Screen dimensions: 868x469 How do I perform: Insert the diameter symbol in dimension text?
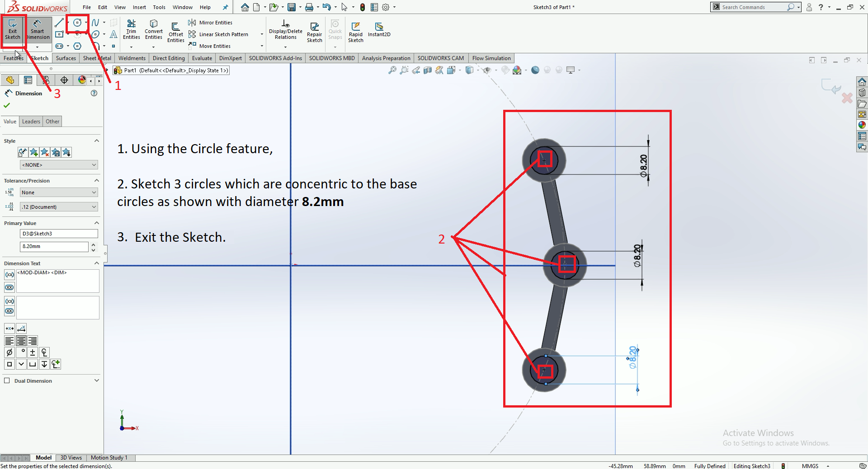coord(9,352)
